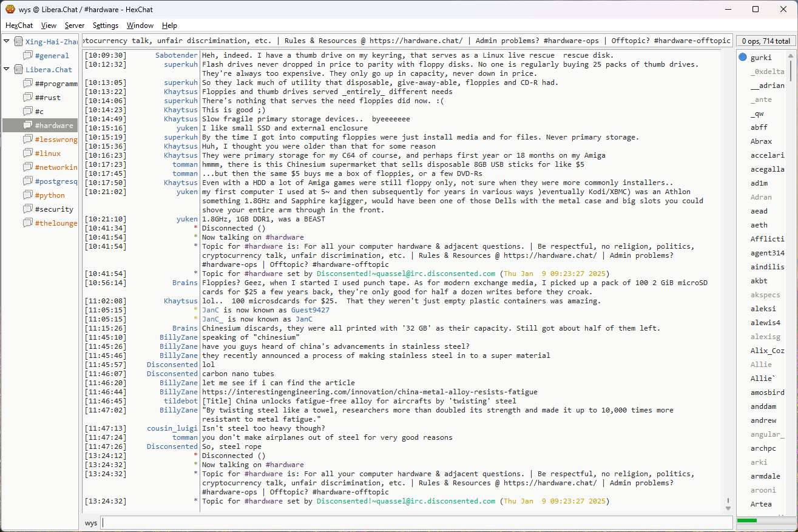Open the Settings menu

[106, 25]
